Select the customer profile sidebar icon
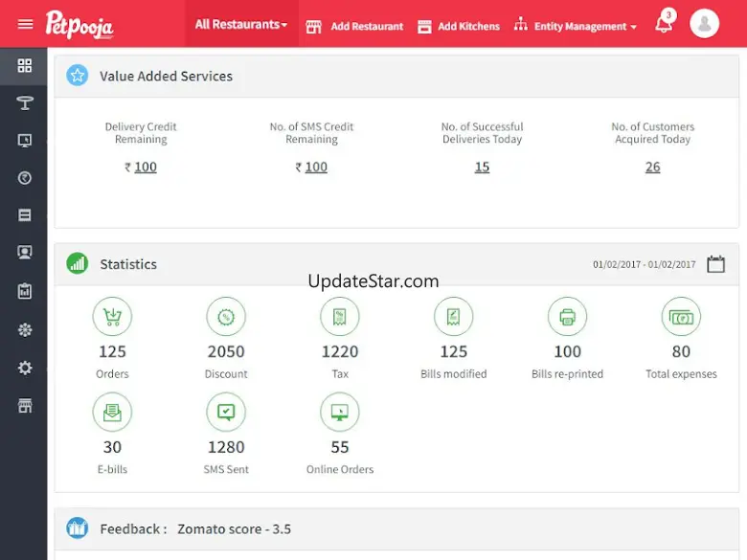 coord(24,252)
